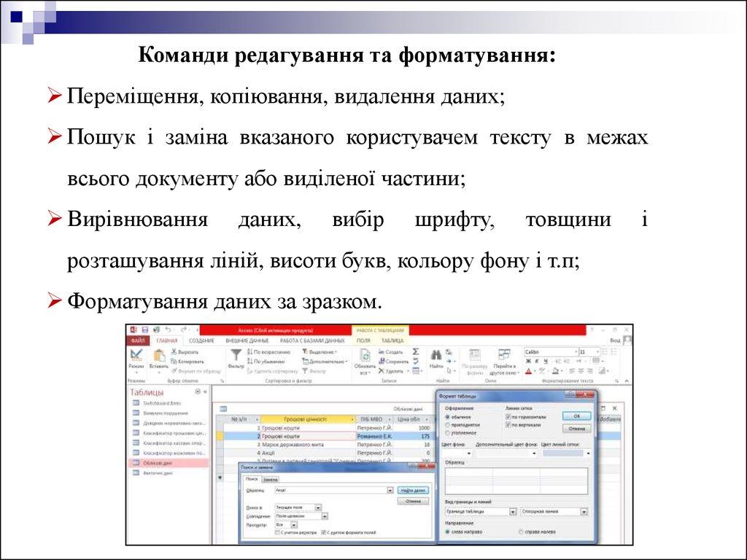Image resolution: width=747 pixels, height=560 pixels.
Task: Click the Найти binoculars icon
Action: 436,355
